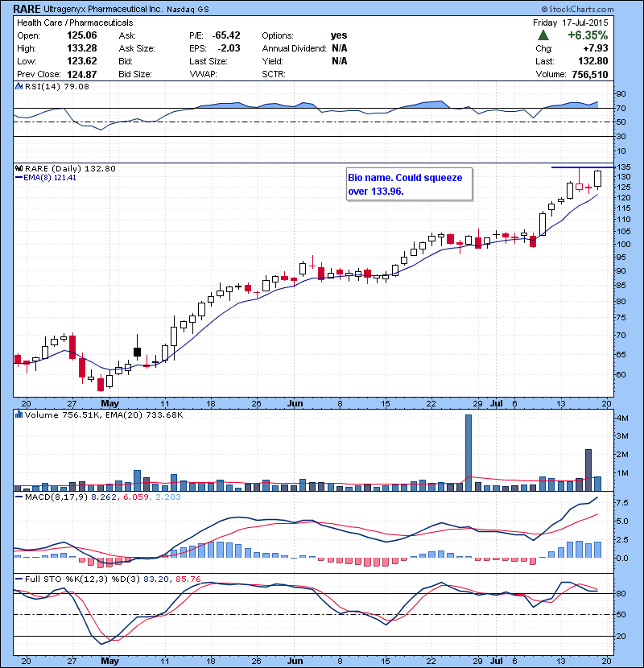Click the Ultragenyx Pharmaceutical Inc. company name

[103, 9]
